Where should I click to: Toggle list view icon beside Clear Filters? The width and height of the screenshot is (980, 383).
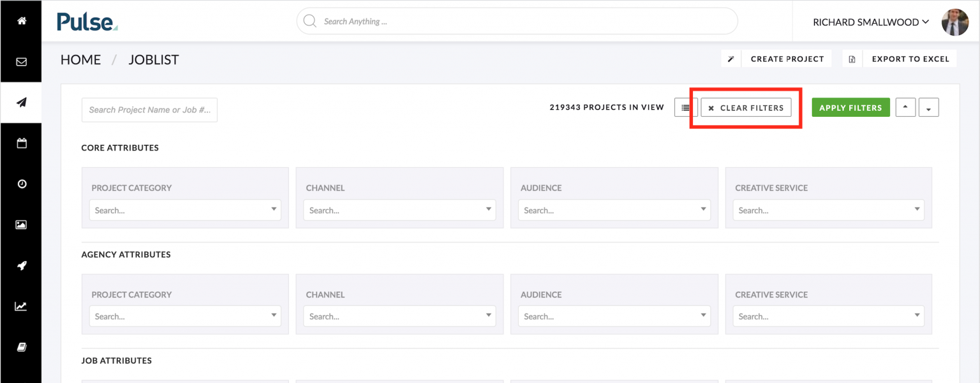685,108
